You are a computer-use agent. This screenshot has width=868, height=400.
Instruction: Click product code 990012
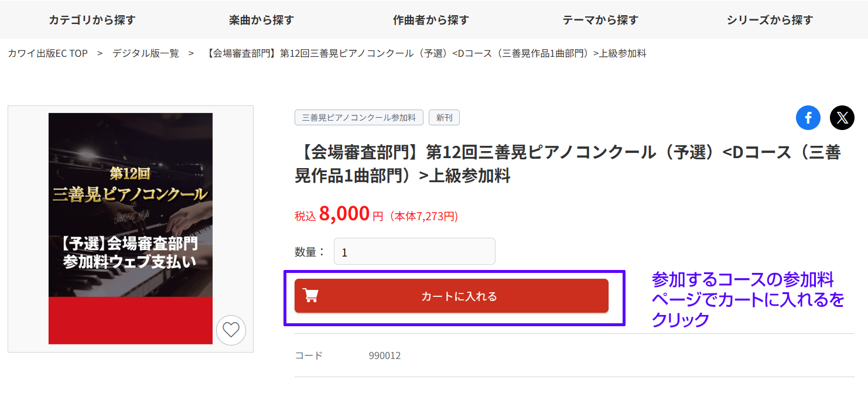point(385,355)
